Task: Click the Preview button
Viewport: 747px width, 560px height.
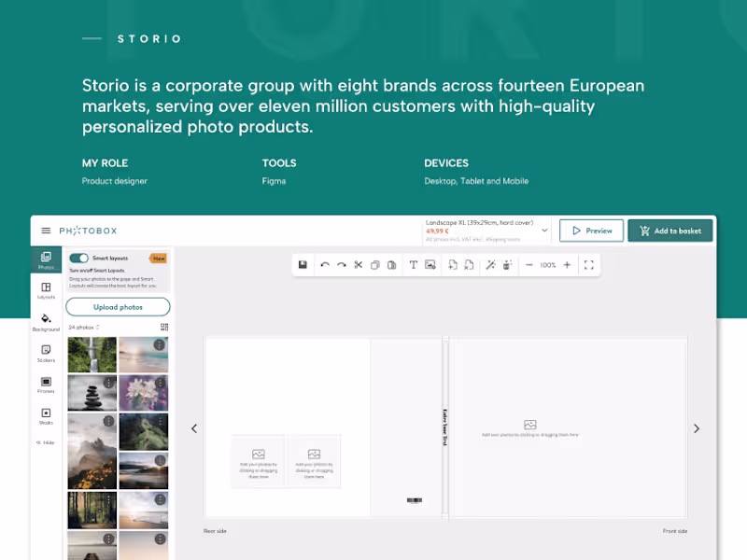Action: pyautogui.click(x=591, y=231)
